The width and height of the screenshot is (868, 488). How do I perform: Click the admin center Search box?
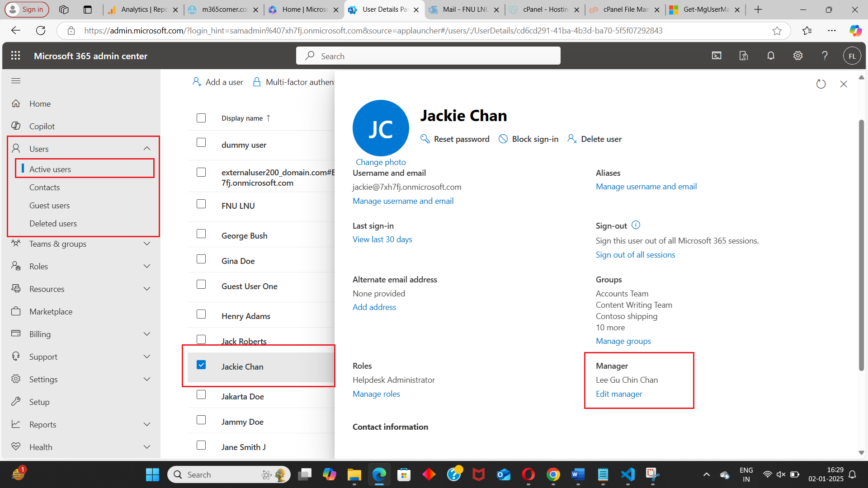click(x=428, y=56)
